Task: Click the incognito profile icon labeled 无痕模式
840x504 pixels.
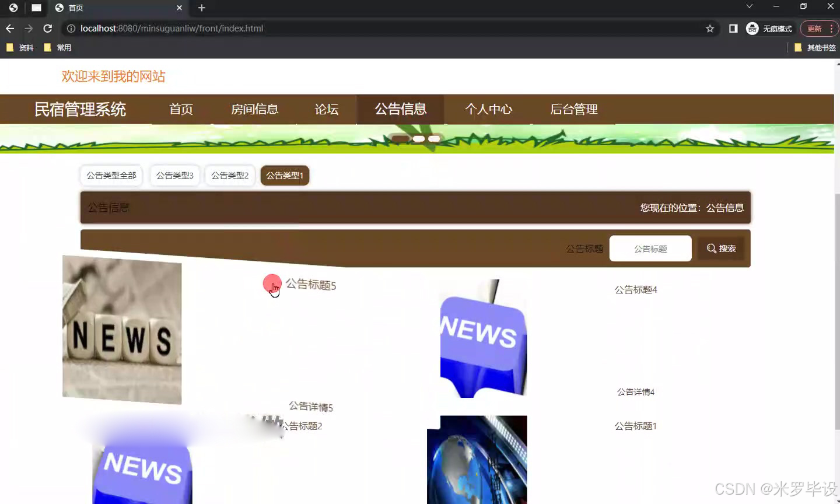Action: (x=752, y=28)
